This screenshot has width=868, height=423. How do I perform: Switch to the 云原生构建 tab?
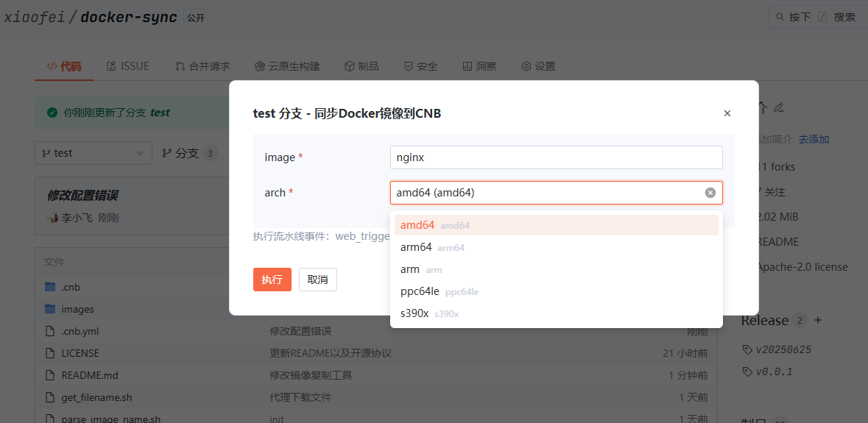287,66
